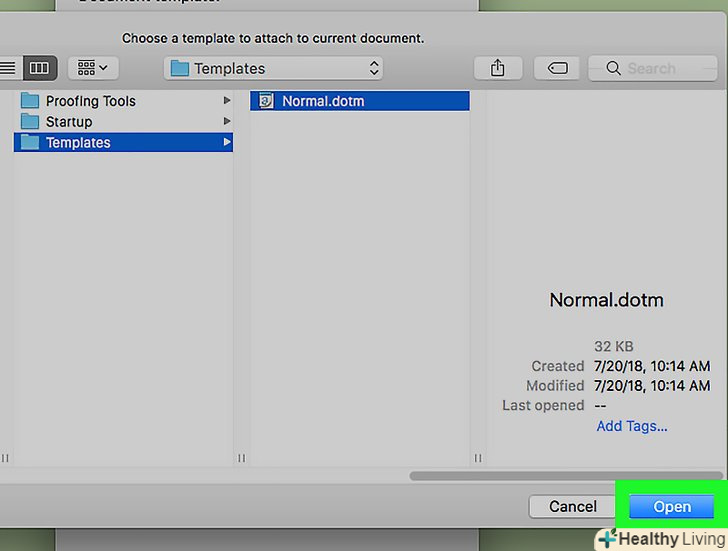This screenshot has height=551, width=728.
Task: Click the Share toolbar icon
Action: 498,68
